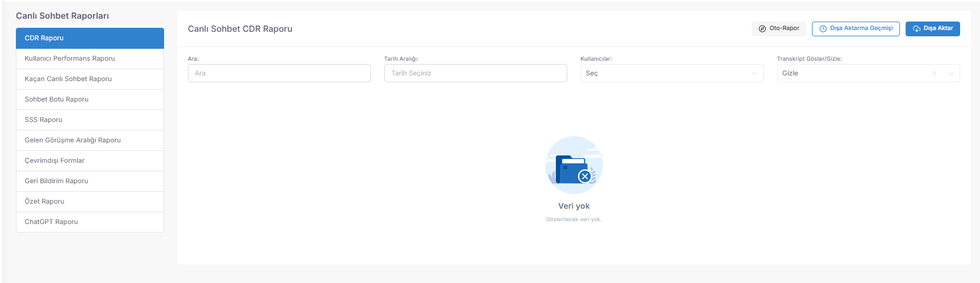Click the Gösterilecek veri yok message
This screenshot has height=283, width=980.
tap(574, 219)
